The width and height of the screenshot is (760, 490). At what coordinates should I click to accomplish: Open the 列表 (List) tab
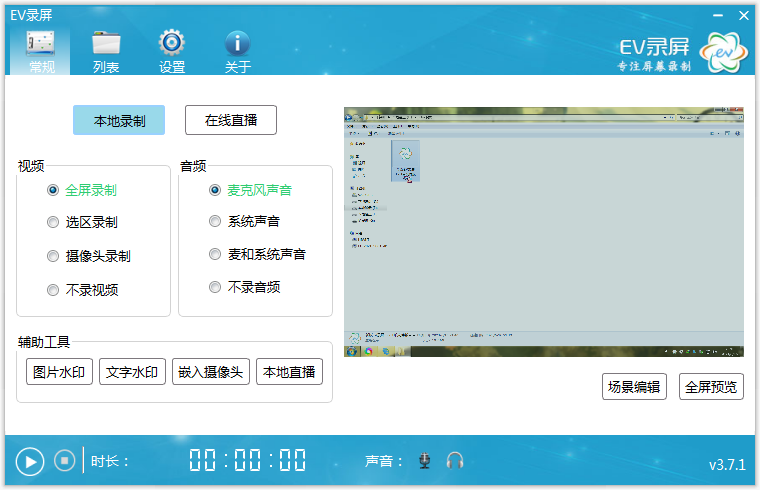pos(106,52)
